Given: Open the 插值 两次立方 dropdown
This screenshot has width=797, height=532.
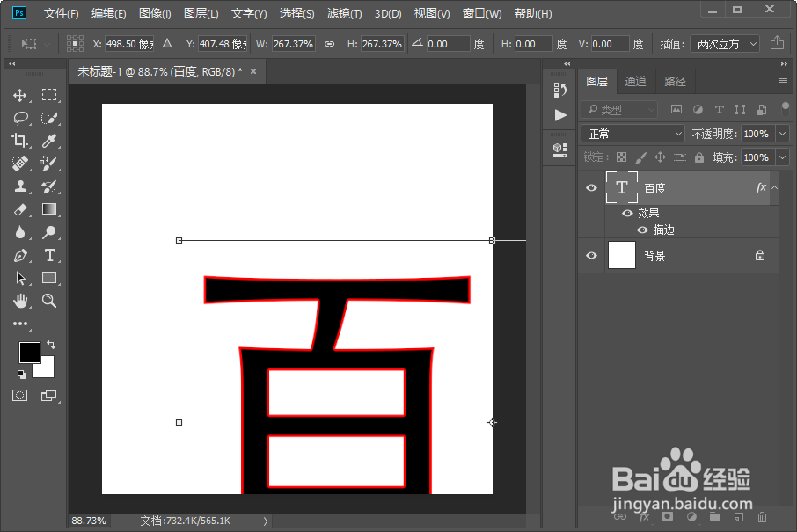Looking at the screenshot, I should (725, 44).
